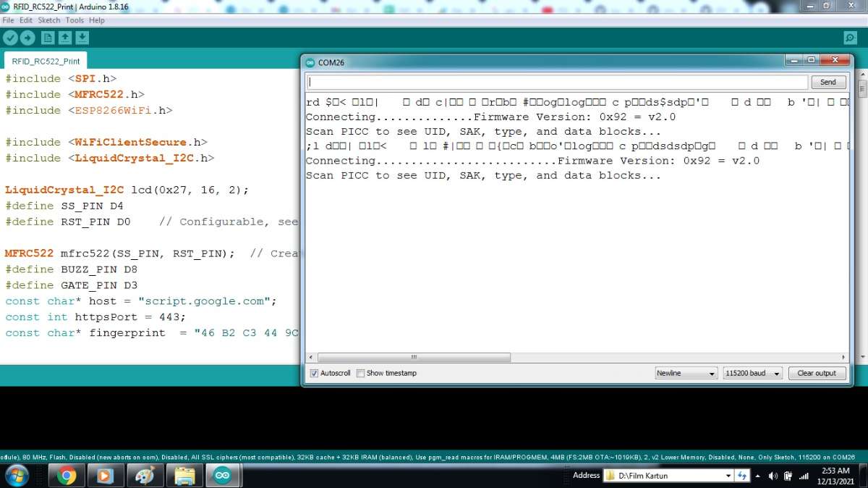Click the '#include <MFRC522.h>' code line
The width and height of the screenshot is (868, 488).
point(75,95)
